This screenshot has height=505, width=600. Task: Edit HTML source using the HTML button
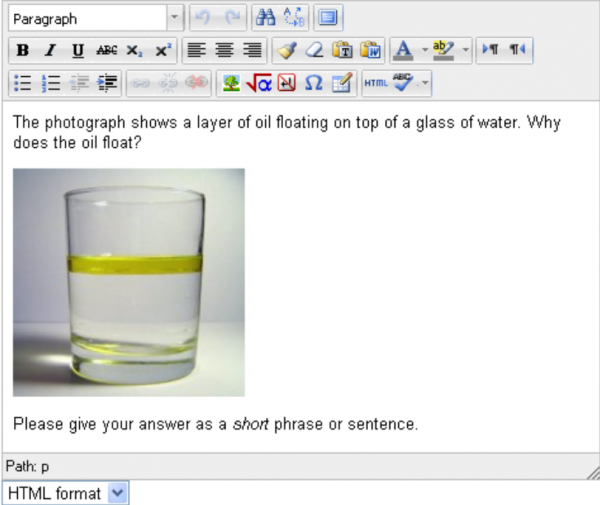pos(376,84)
